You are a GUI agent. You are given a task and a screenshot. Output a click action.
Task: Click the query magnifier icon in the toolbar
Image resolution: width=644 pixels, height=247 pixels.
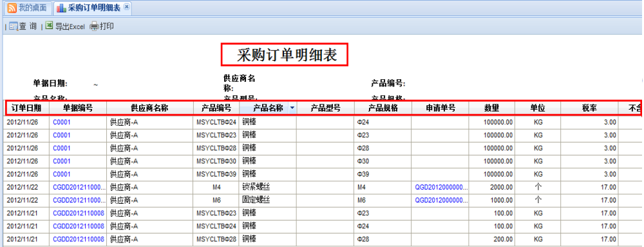14,26
